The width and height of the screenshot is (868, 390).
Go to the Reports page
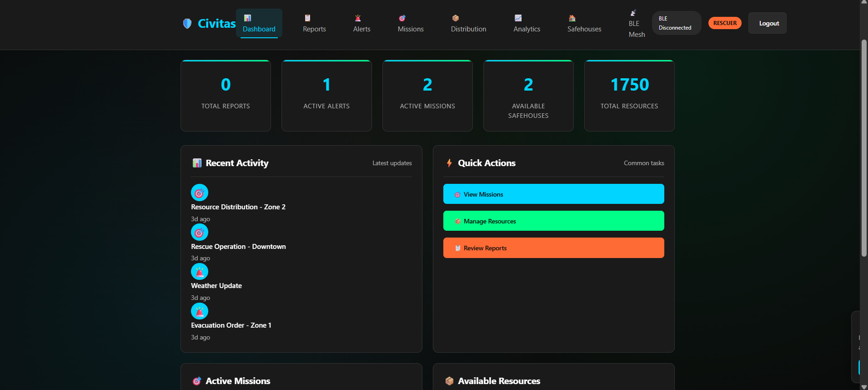click(315, 23)
